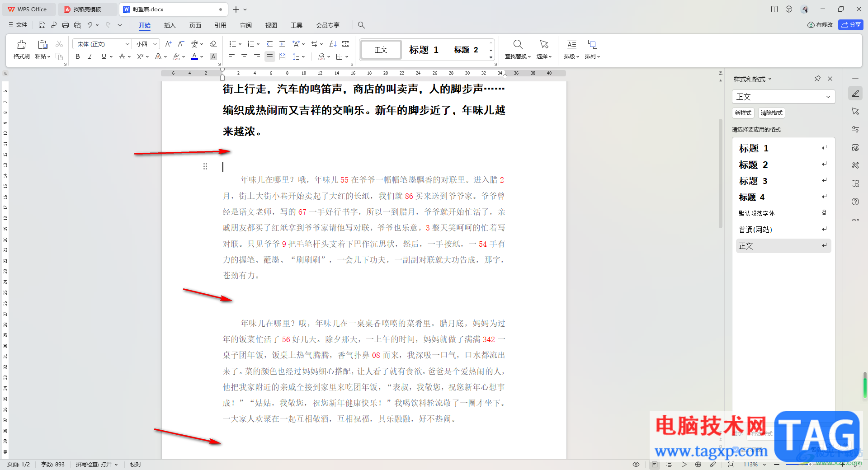The image size is (868, 470).
Task: Switch to the 引用 tab
Action: pos(220,25)
